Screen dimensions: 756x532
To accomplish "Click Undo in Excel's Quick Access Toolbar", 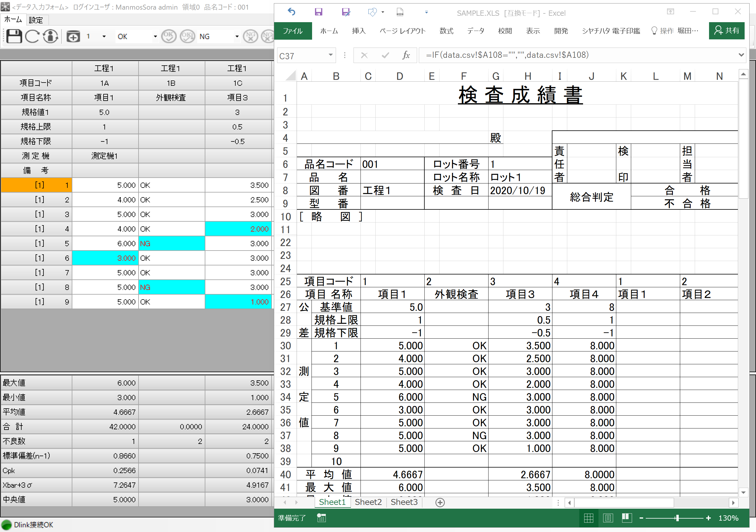I will click(x=291, y=12).
